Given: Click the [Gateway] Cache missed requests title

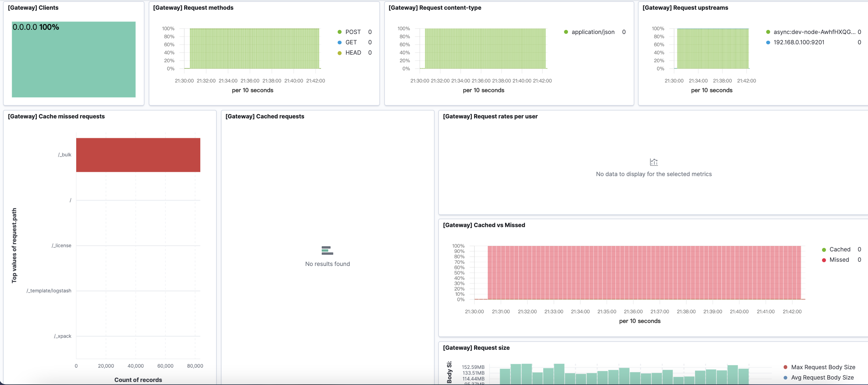Looking at the screenshot, I should point(56,116).
